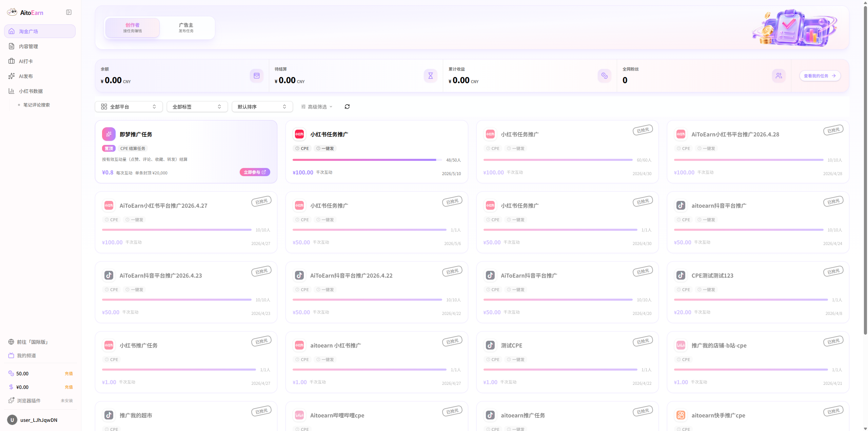Open 查看我的任务 button
This screenshot has width=868, height=431.
click(820, 76)
